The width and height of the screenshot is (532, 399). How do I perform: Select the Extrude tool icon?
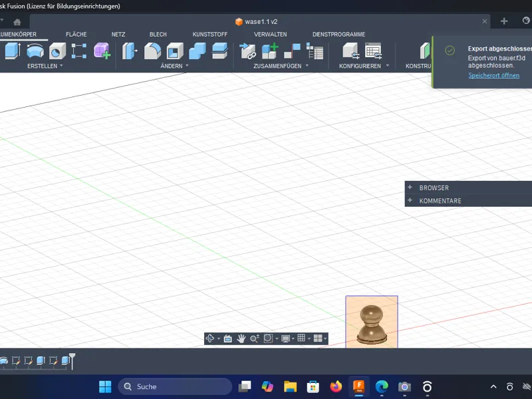click(12, 51)
